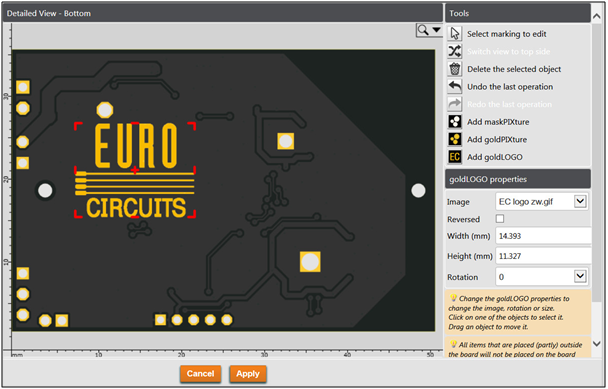The height and width of the screenshot is (389, 608).
Task: Click the Select marking to edit cursor icon
Action: [454, 34]
